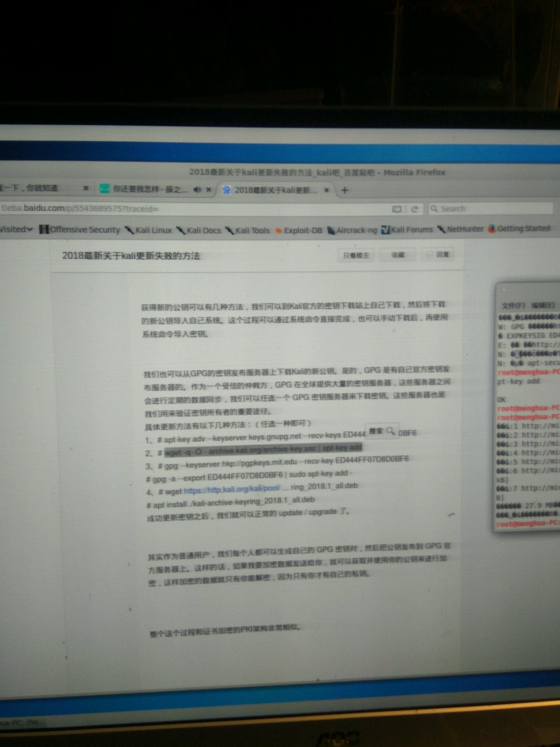The width and height of the screenshot is (560, 747).
Task: Click the 收藏 favorite button
Action: click(398, 255)
